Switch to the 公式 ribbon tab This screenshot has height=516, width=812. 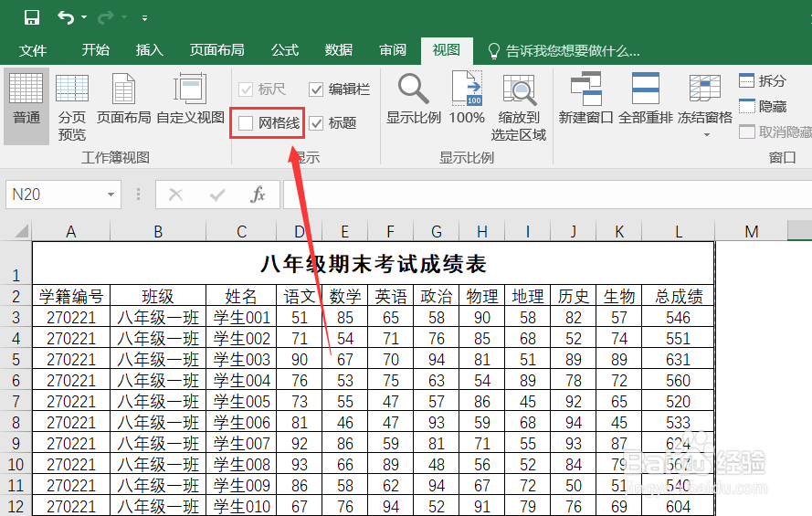tap(285, 49)
